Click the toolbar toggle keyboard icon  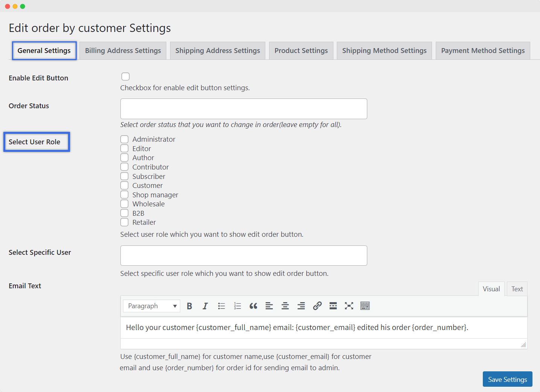365,306
